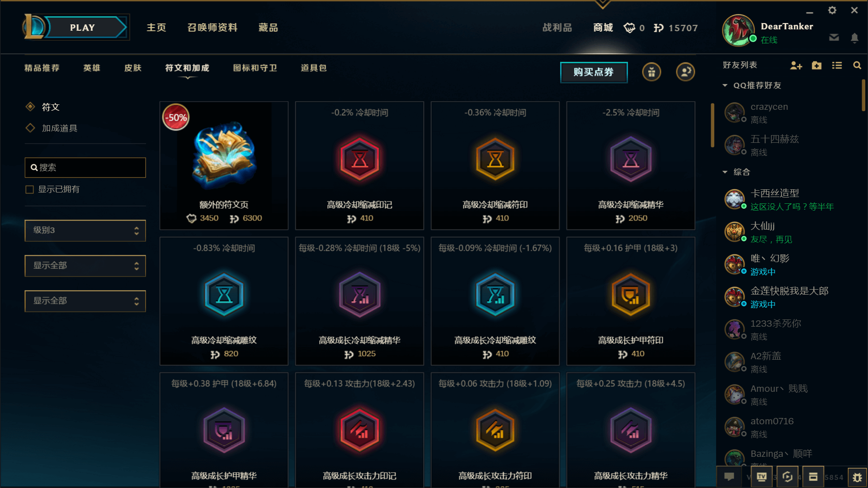This screenshot has height=488, width=868.
Task: Open the bug report icon
Action: pyautogui.click(x=857, y=477)
